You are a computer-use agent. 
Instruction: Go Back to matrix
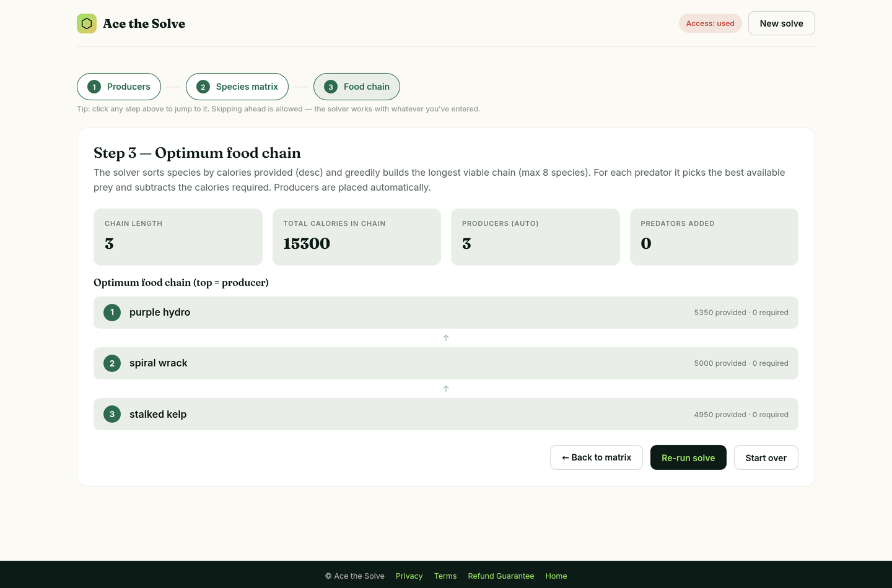pyautogui.click(x=597, y=457)
